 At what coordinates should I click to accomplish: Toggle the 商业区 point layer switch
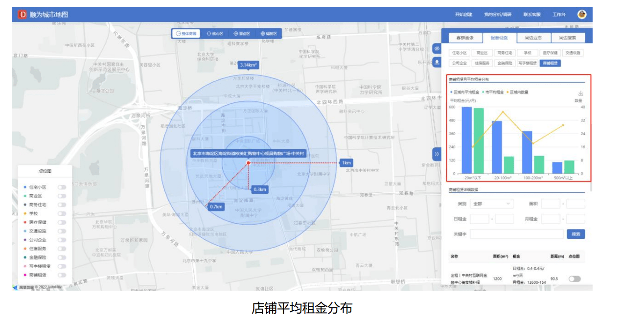62,196
